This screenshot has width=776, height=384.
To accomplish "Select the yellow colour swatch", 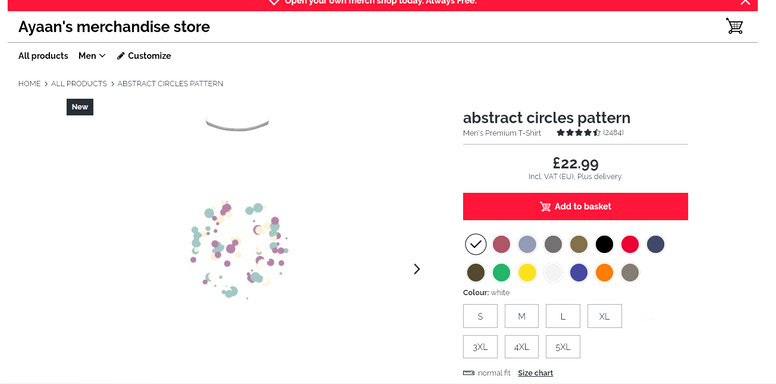I will pyautogui.click(x=527, y=273).
